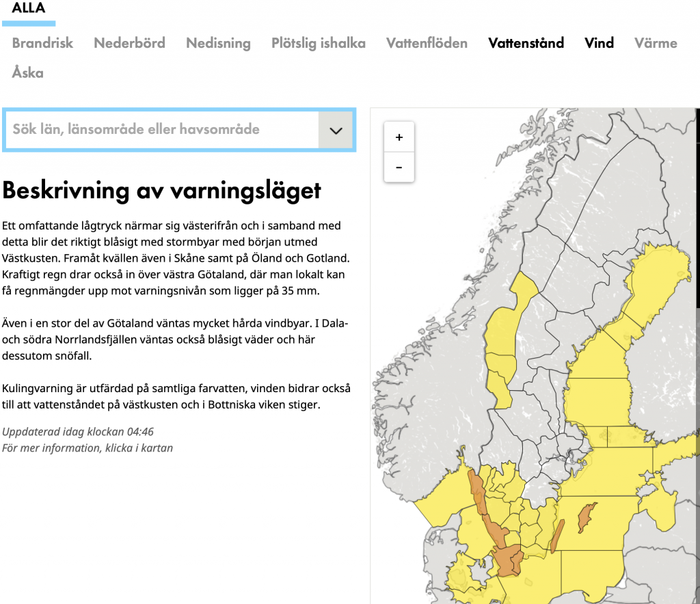The width and height of the screenshot is (700, 604).
Task: Zoom in on the warning map
Action: click(399, 137)
